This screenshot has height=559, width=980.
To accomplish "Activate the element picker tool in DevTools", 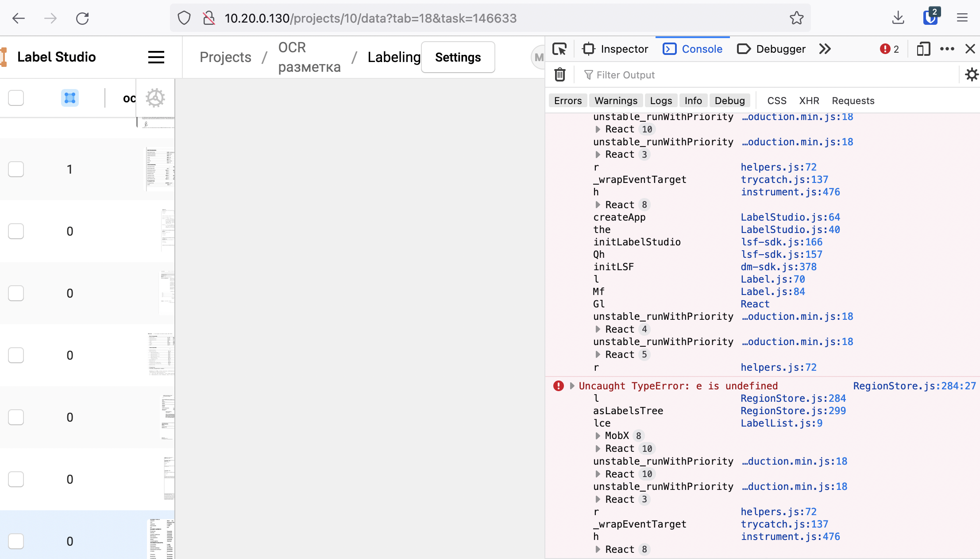I will coord(559,49).
